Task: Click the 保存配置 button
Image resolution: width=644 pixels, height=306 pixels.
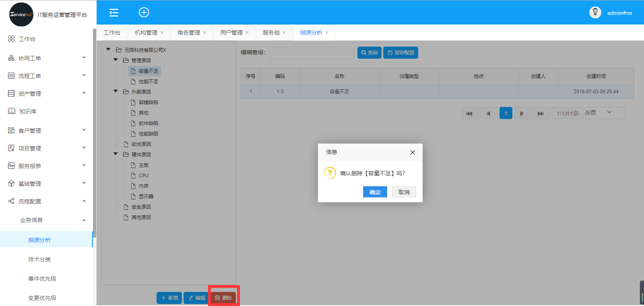Action: (400, 53)
